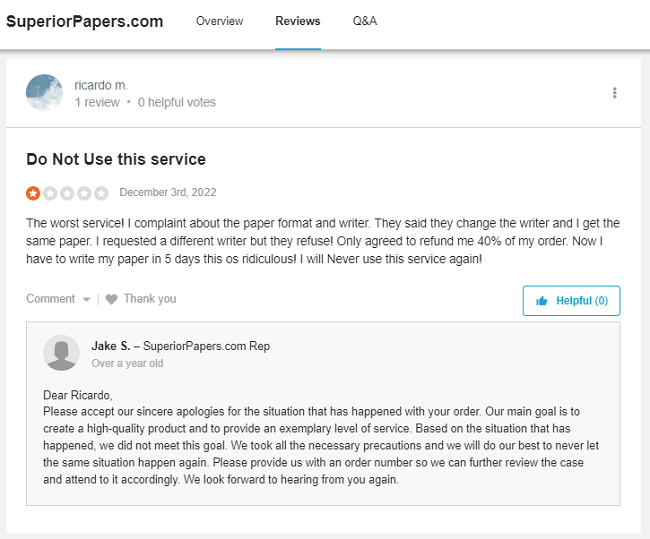The height and width of the screenshot is (539, 650).
Task: Click the Thank you link
Action: [149, 299]
